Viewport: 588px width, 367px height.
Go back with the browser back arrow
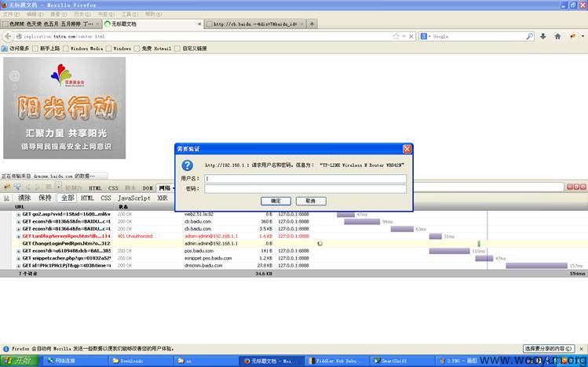tap(8, 36)
